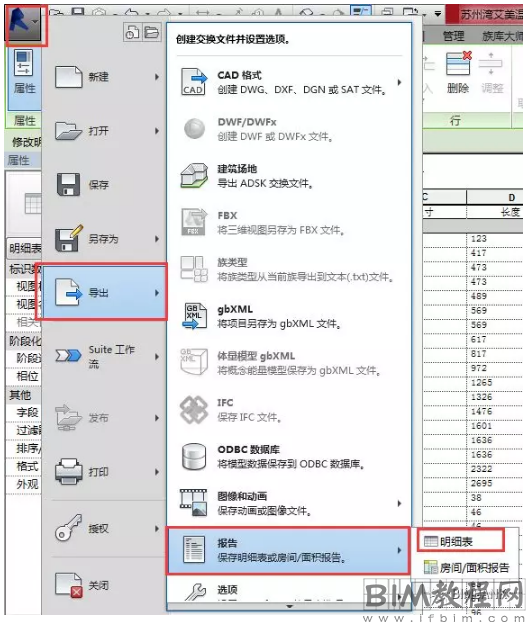Show the open documents list icon
This screenshot has height=627, width=531.
152,32
